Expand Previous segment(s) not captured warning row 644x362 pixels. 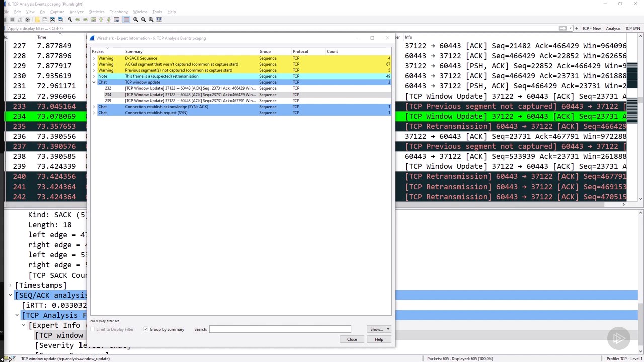[94, 70]
